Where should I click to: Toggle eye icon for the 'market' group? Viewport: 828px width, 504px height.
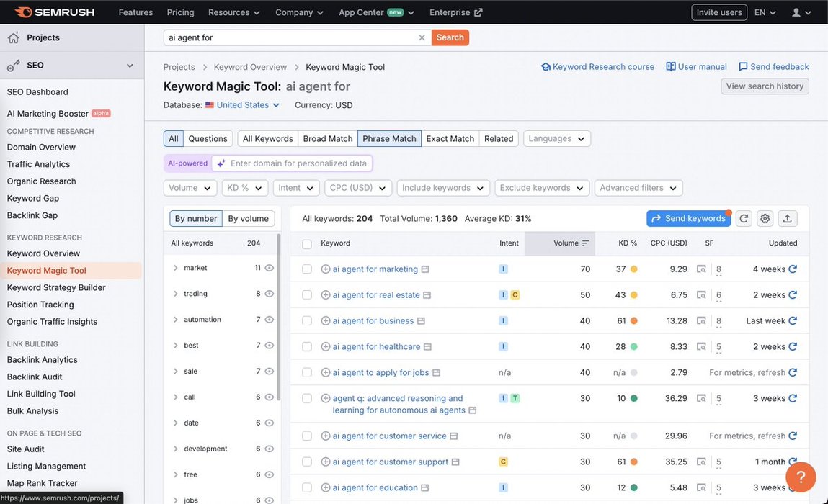[x=270, y=268]
